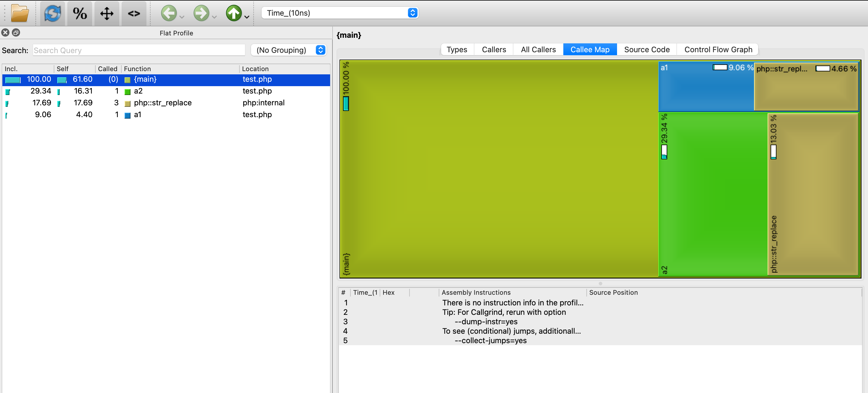Expand the Up arrow history dropdown
The height and width of the screenshot is (393, 868).
click(x=247, y=17)
